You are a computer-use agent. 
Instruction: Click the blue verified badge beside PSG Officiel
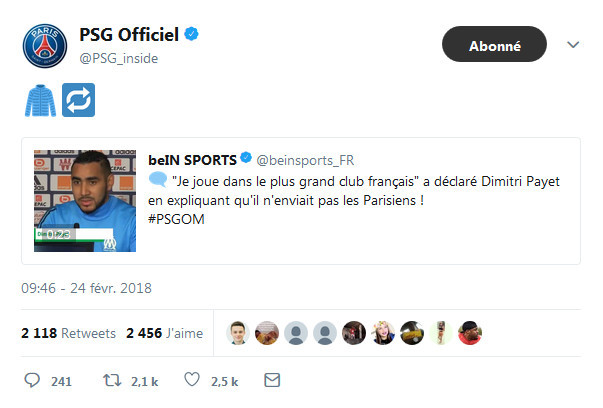(192, 35)
